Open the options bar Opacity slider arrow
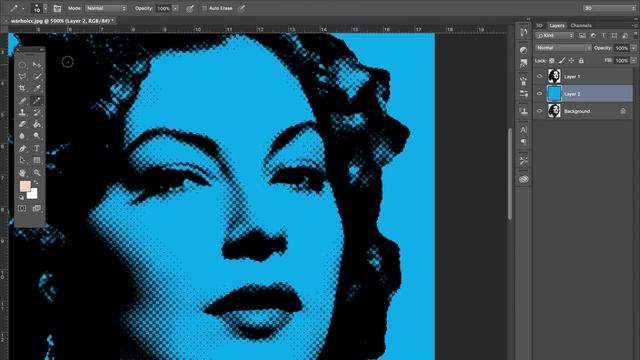 click(x=176, y=8)
